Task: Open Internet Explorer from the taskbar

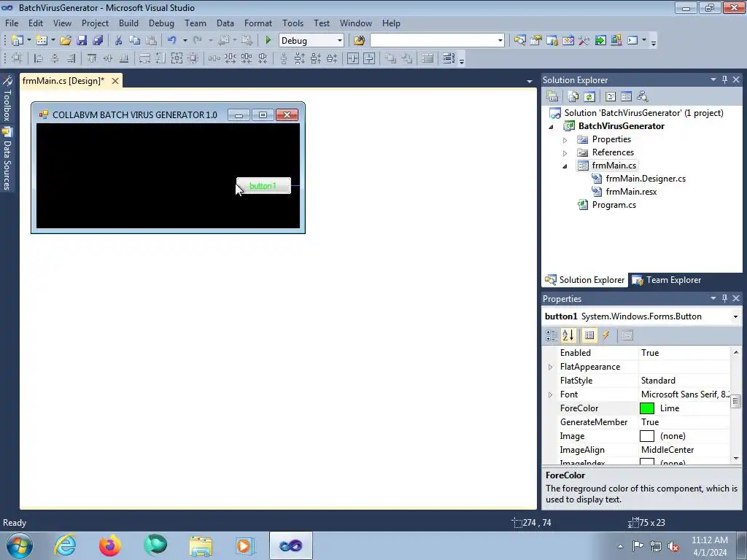Action: click(65, 545)
